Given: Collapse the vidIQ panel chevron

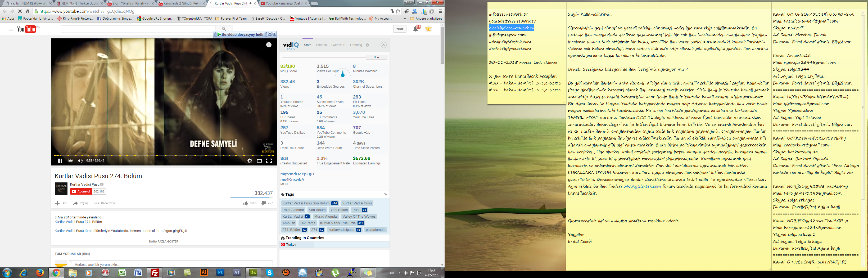Looking at the screenshot, I should tap(383, 45).
